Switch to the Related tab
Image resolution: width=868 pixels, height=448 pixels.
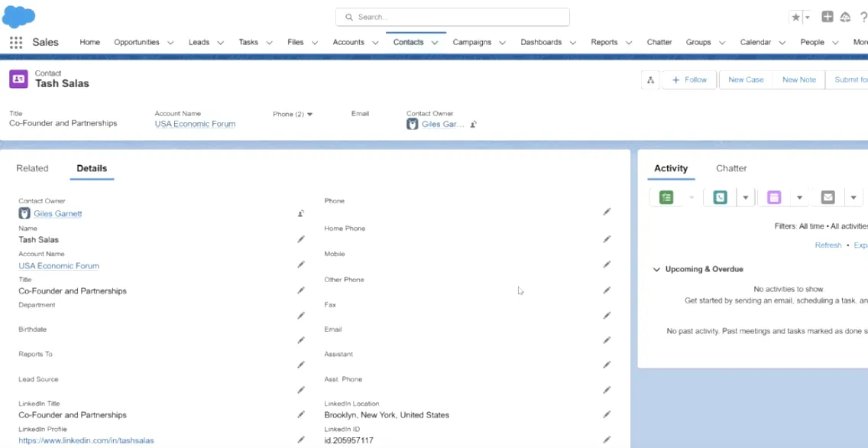(32, 168)
